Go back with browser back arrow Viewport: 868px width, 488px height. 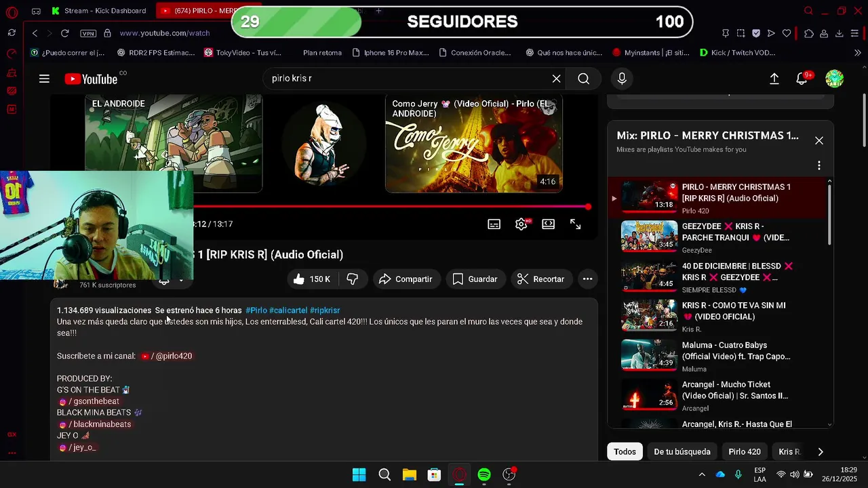point(35,33)
